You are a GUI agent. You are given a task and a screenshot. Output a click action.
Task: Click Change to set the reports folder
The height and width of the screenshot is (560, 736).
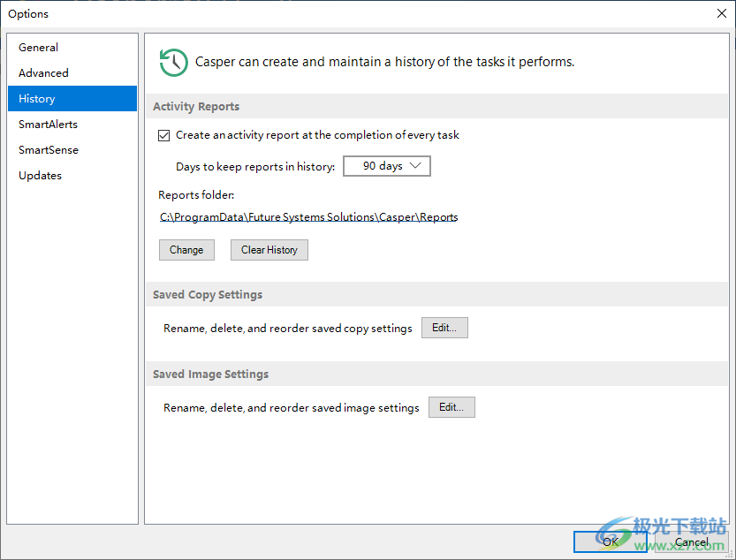click(x=186, y=250)
